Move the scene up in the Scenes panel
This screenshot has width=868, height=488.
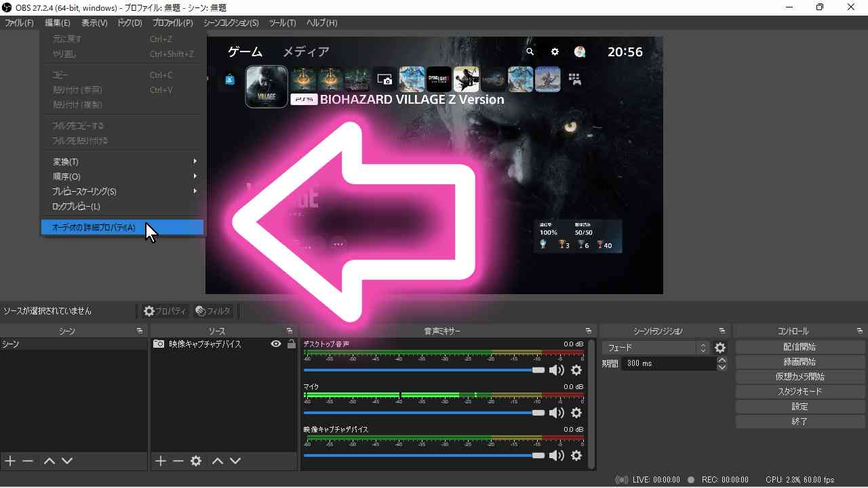coord(50,461)
